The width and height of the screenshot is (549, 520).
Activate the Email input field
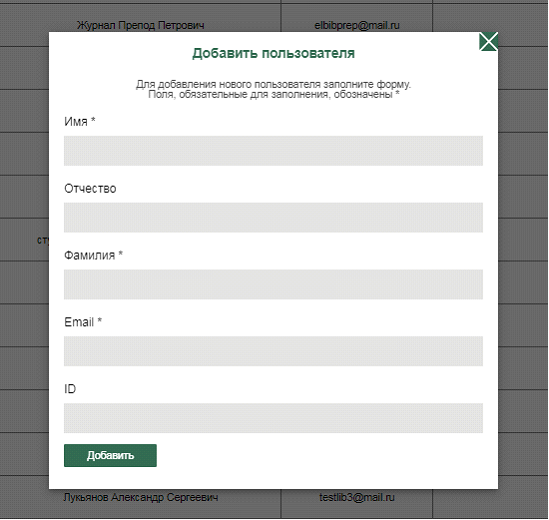pos(273,351)
